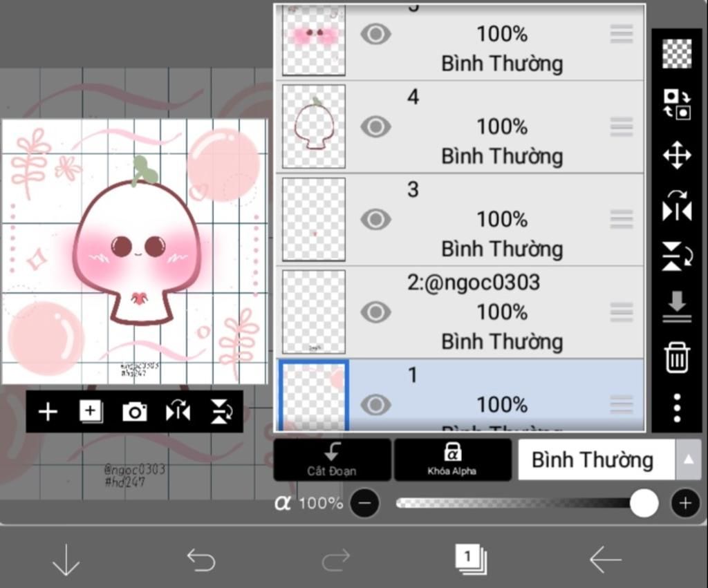708x588 pixels.
Task: Redo the undone action
Action: [x=336, y=560]
